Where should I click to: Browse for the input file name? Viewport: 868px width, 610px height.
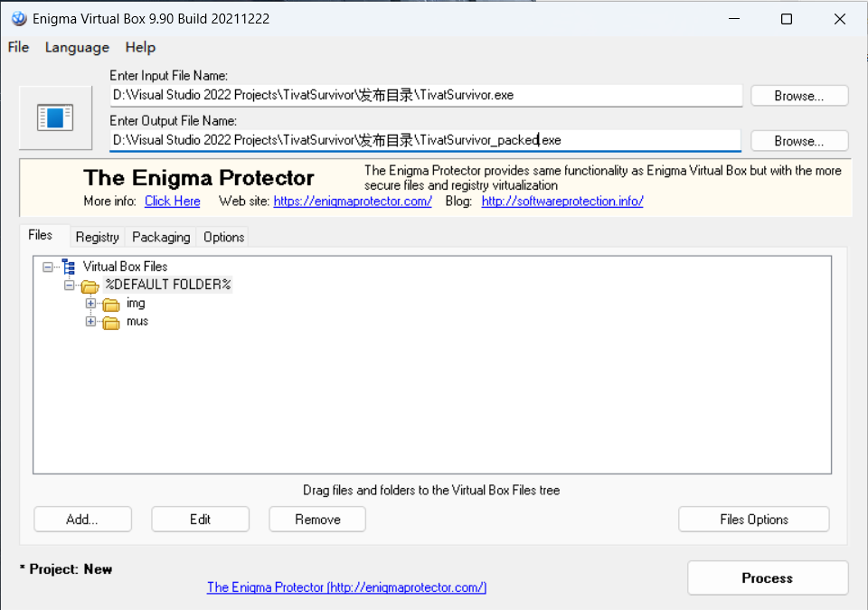(x=799, y=96)
